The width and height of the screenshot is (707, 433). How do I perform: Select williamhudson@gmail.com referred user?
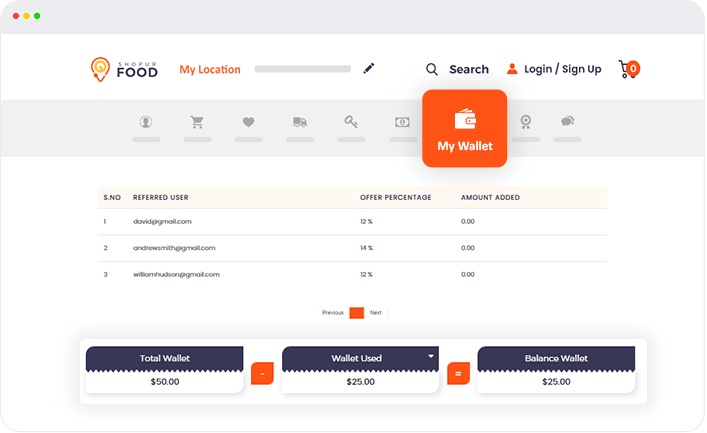pyautogui.click(x=176, y=274)
